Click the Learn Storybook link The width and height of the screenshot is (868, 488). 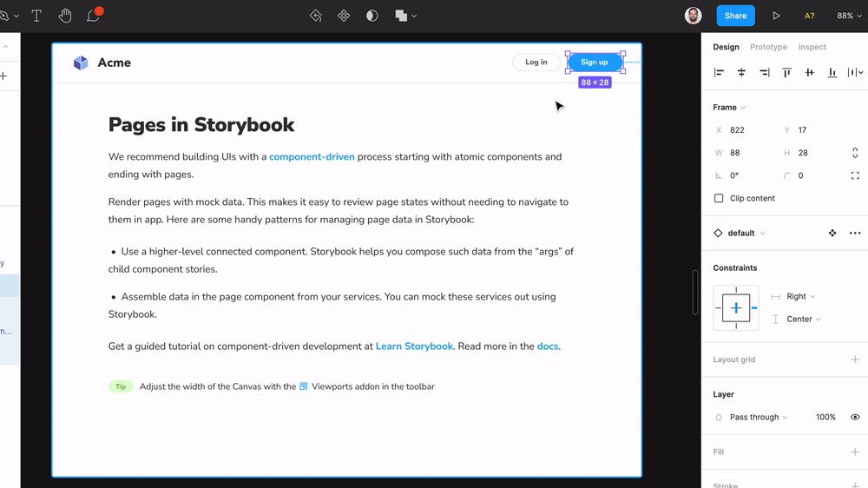point(414,346)
